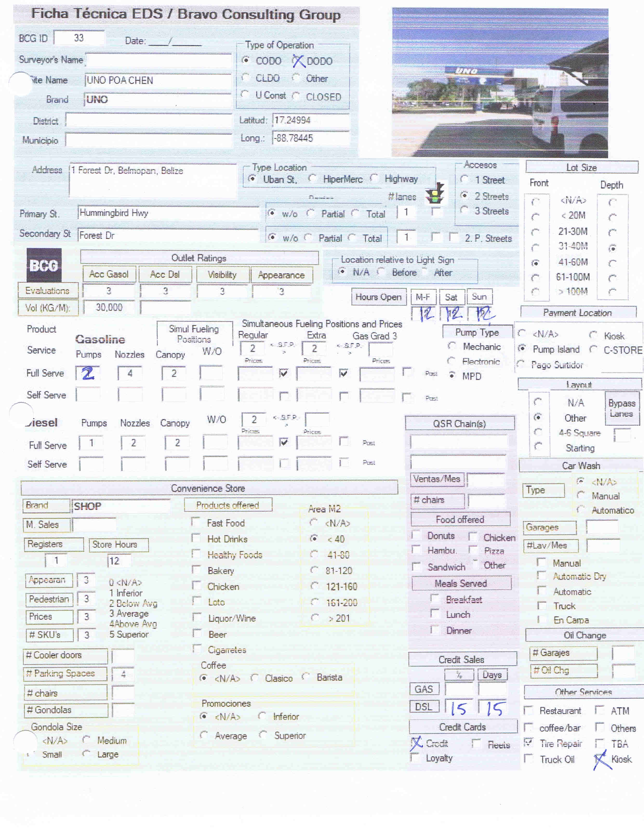Check the Restaurant service box
This screenshot has width=644, height=839.
point(528,710)
